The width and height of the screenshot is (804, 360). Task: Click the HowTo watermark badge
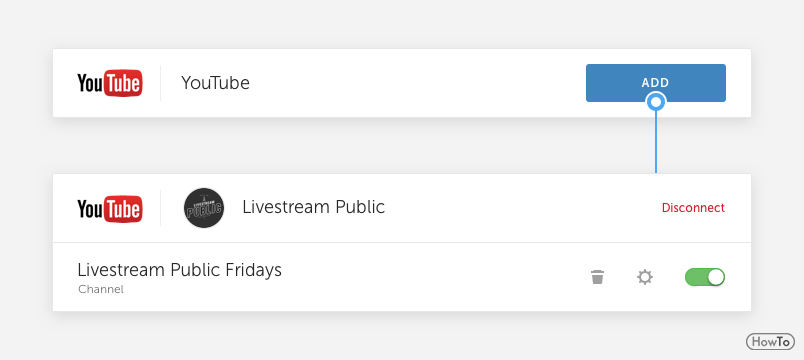click(770, 342)
